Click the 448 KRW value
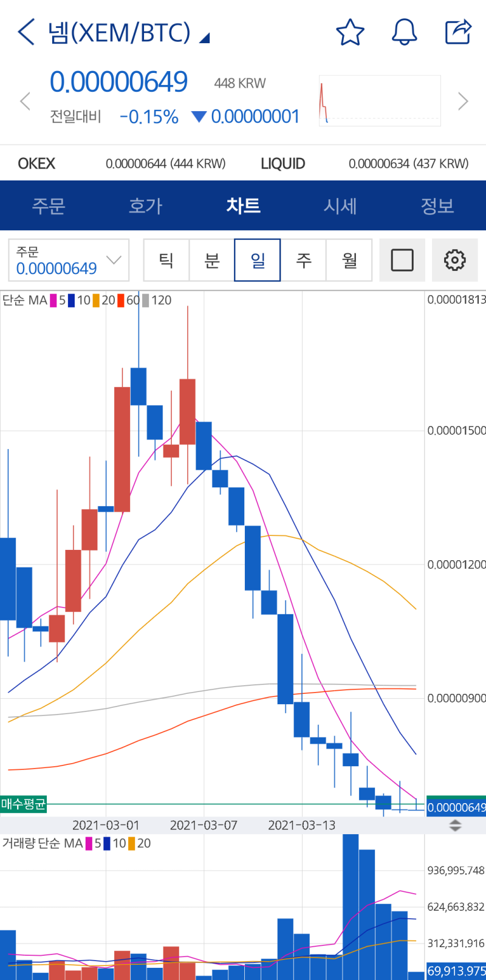Screen dimensions: 486x980 [240, 83]
